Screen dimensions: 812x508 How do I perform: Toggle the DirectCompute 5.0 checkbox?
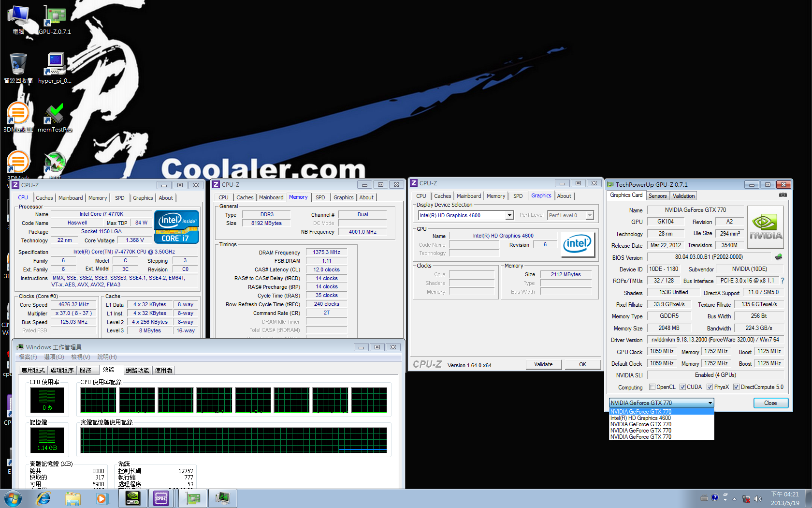tap(736, 387)
